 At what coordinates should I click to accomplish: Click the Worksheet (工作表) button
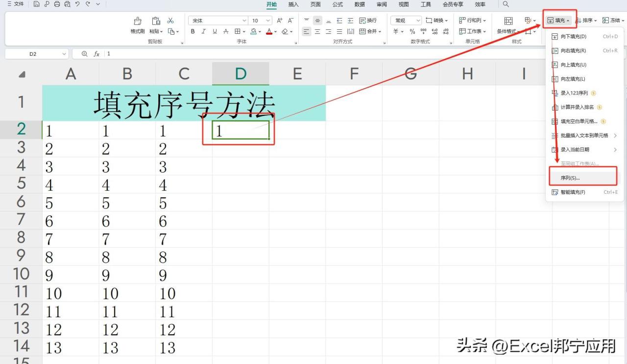pos(473,31)
